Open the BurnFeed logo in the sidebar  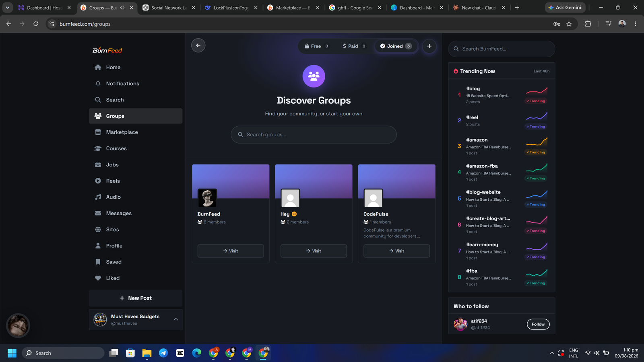(x=107, y=50)
